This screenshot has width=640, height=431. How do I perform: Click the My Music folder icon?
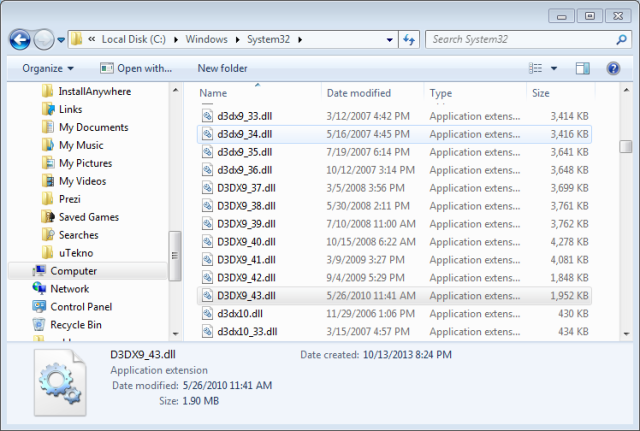[x=48, y=145]
